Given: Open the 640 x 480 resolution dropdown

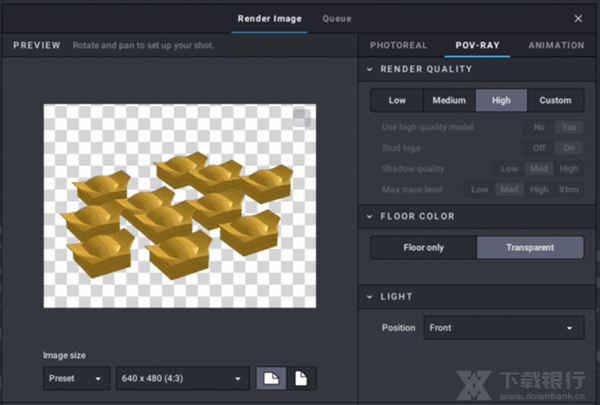Looking at the screenshot, I should point(183,379).
